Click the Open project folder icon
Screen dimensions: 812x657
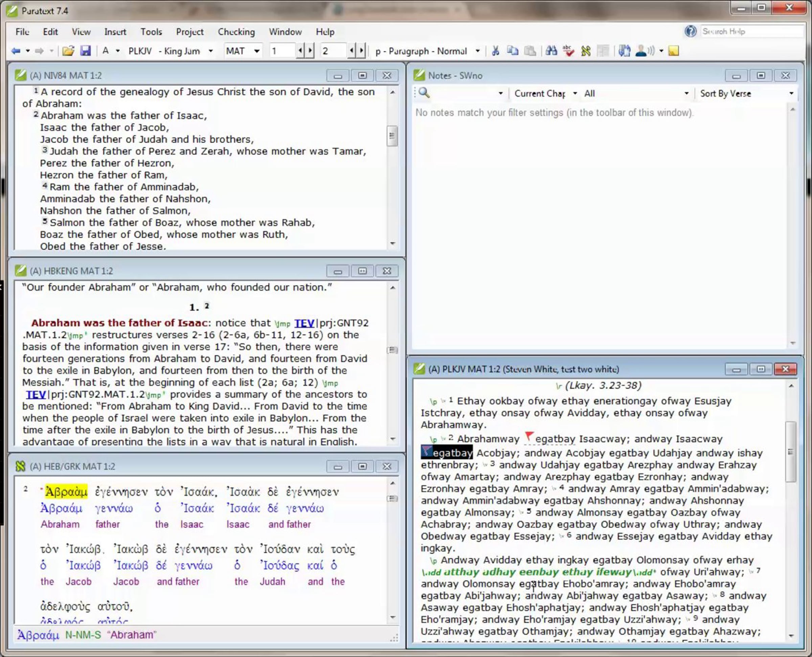click(68, 51)
